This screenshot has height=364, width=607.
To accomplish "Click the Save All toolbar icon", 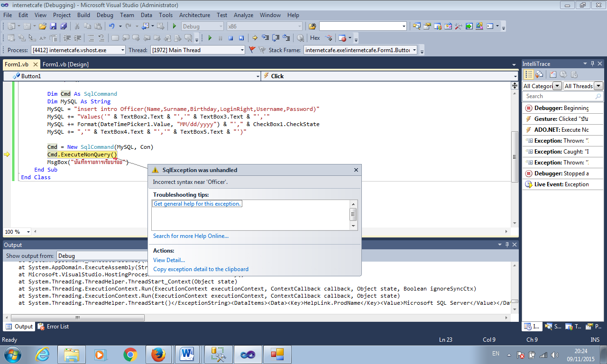I will click(x=64, y=26).
